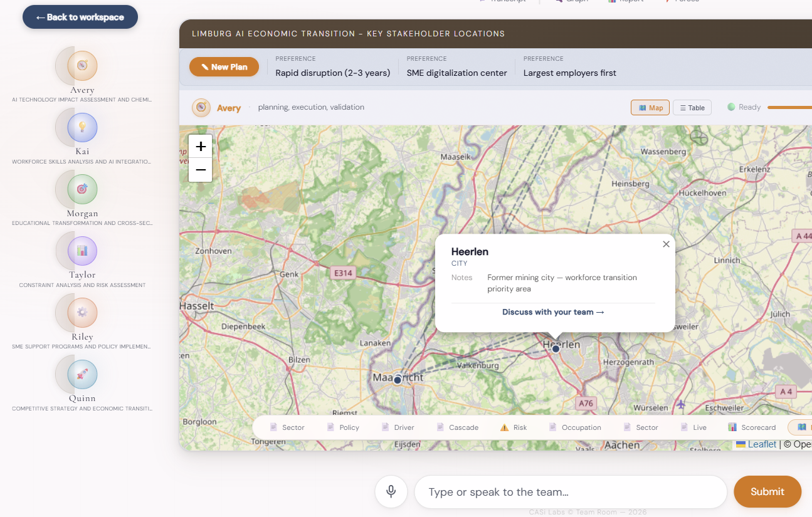Go back to workspace
Viewport: 812px width, 517px height.
[80, 17]
